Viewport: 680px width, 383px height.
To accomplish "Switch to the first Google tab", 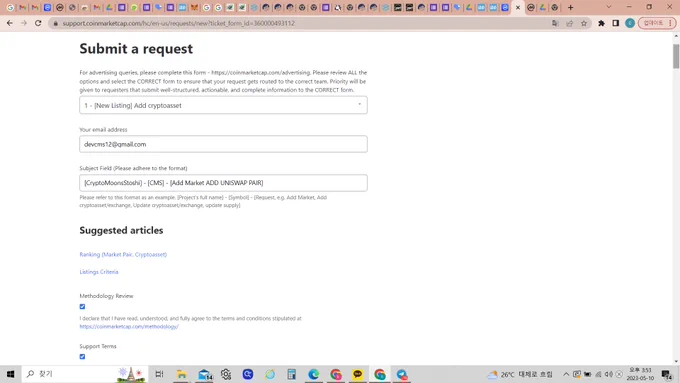I will tap(10, 7).
